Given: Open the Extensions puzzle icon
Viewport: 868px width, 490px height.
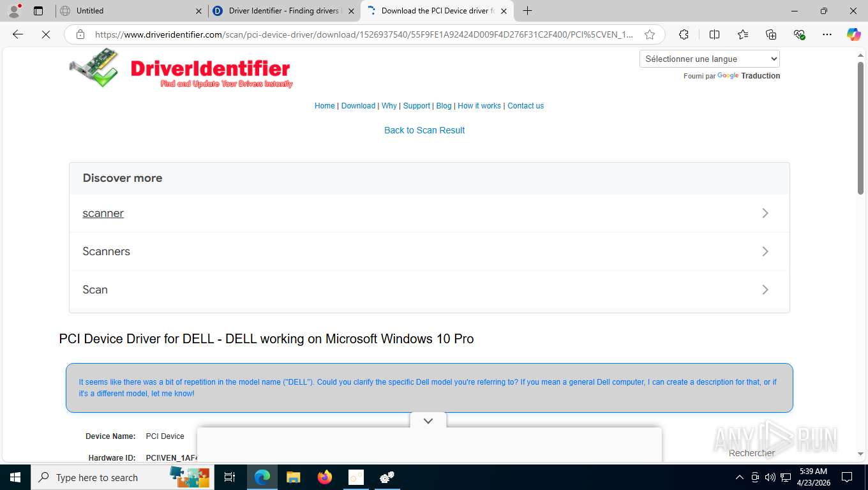Looking at the screenshot, I should pos(684,34).
